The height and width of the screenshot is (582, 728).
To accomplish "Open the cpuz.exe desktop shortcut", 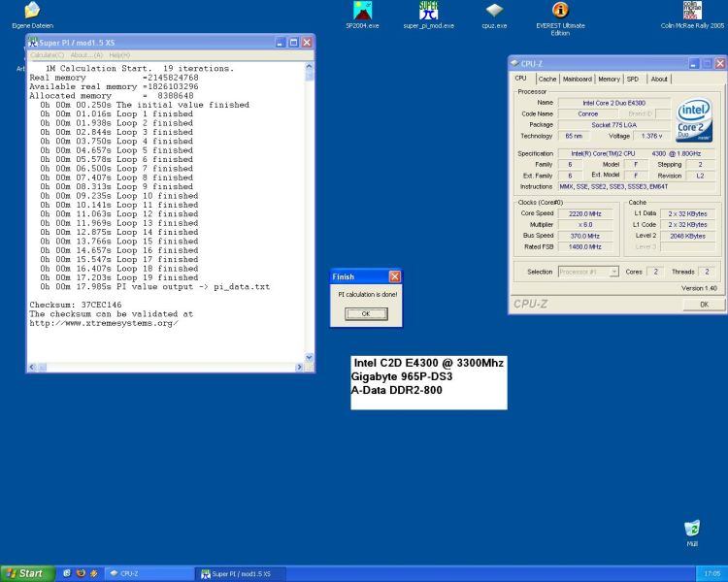I will pos(494,11).
